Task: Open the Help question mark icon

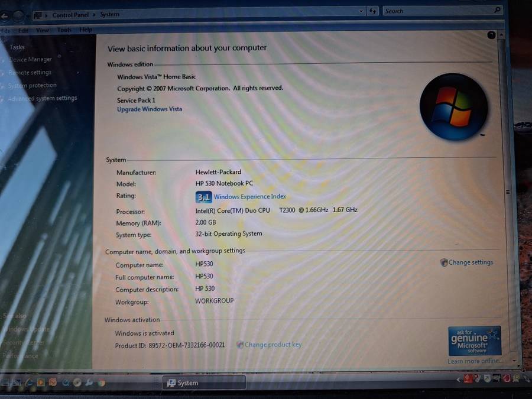Action: coord(491,35)
